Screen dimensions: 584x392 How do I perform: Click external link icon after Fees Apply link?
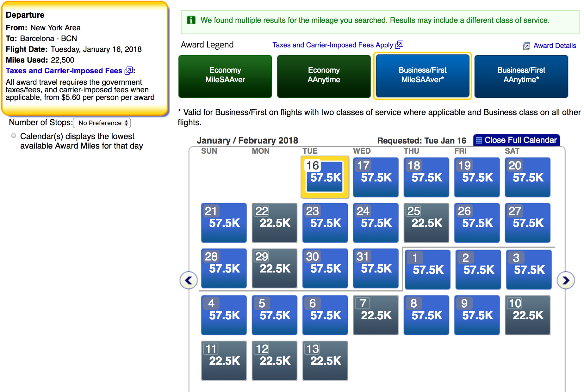pyautogui.click(x=399, y=45)
